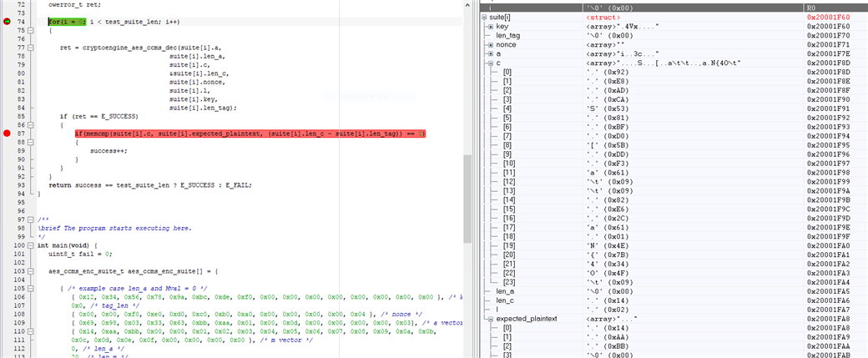
Task: Click the <struct> value of suite[i]
Action: 603,18
